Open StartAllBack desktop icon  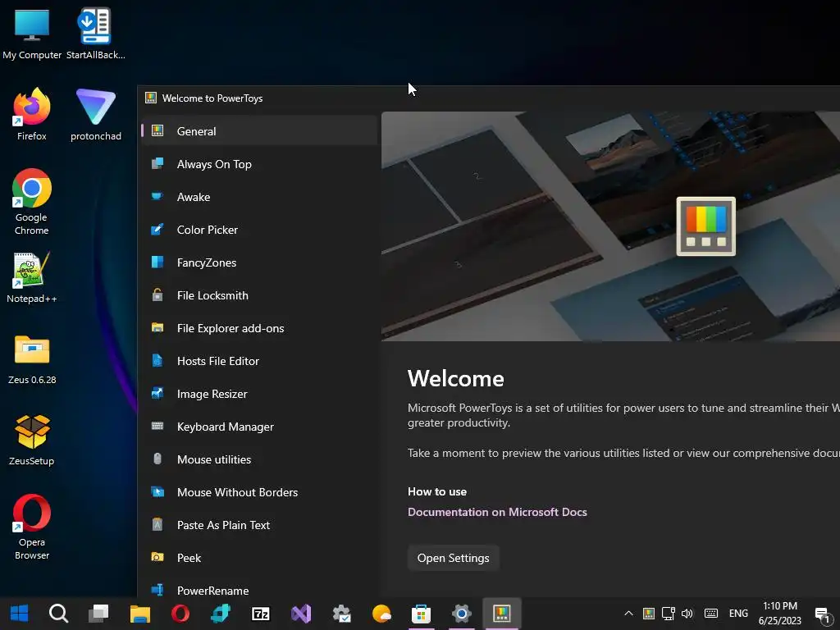click(95, 34)
